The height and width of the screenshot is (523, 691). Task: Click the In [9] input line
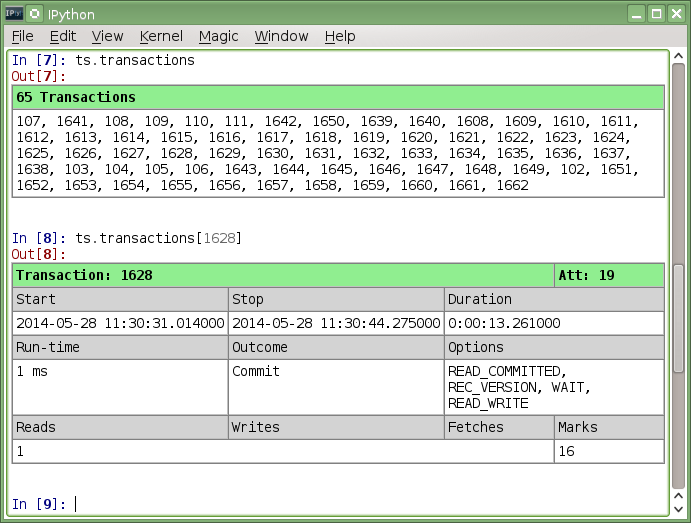coord(300,504)
